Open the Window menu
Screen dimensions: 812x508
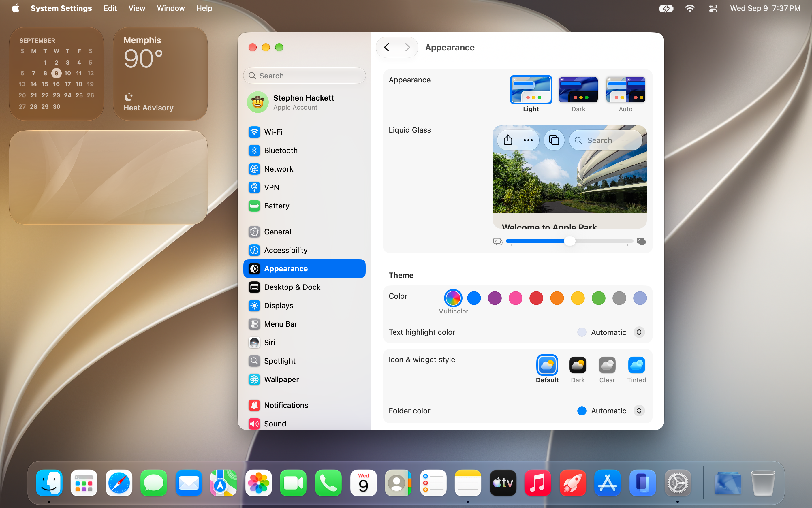(x=171, y=8)
